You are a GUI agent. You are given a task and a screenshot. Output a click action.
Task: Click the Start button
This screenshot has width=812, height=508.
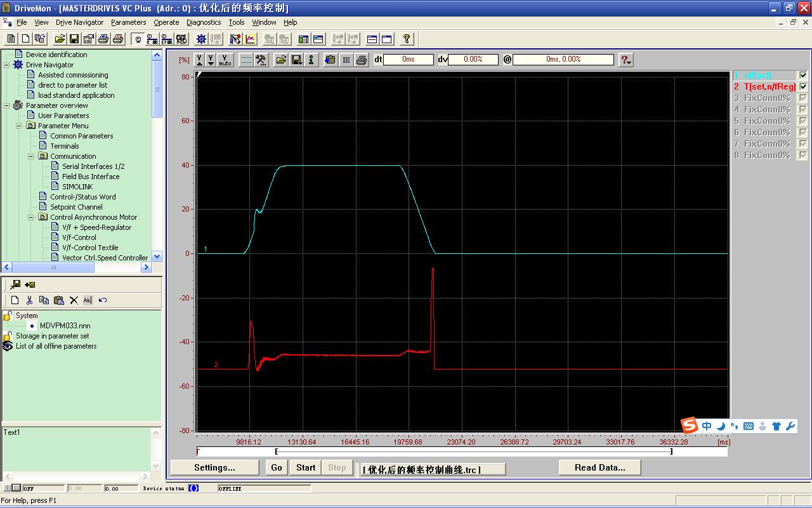pos(306,468)
